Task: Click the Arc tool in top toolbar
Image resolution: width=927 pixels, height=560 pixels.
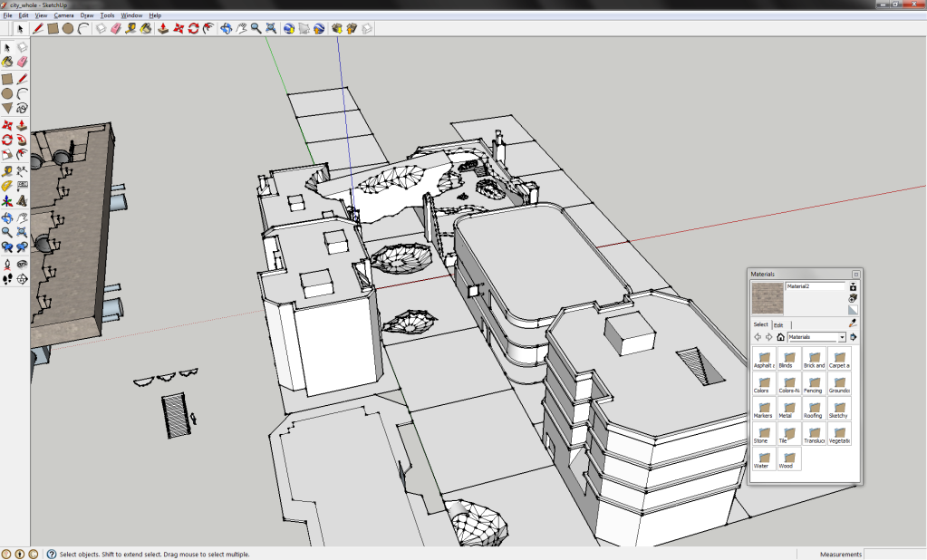Action: coord(82,28)
